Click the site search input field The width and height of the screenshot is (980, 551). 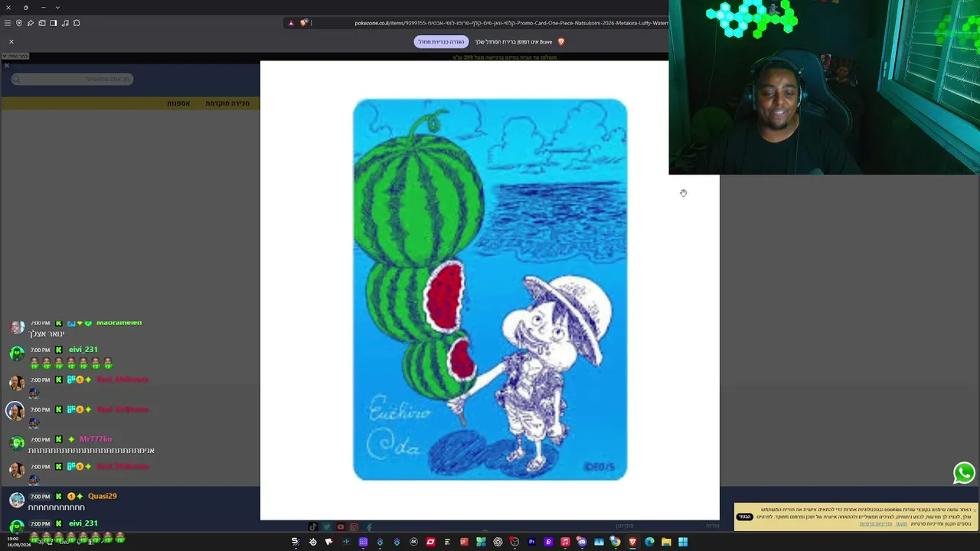pyautogui.click(x=72, y=79)
